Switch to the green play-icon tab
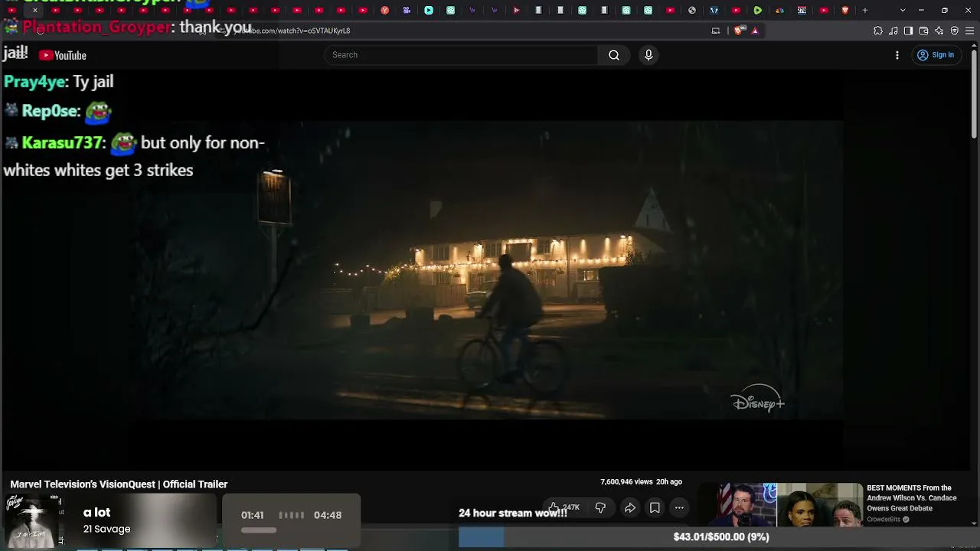Image resolution: width=980 pixels, height=551 pixels. (x=757, y=10)
